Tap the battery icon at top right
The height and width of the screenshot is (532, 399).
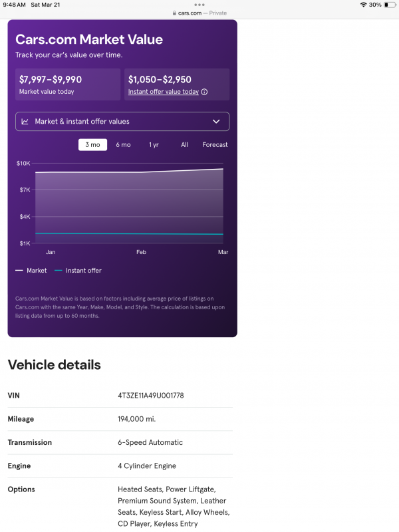point(389,5)
